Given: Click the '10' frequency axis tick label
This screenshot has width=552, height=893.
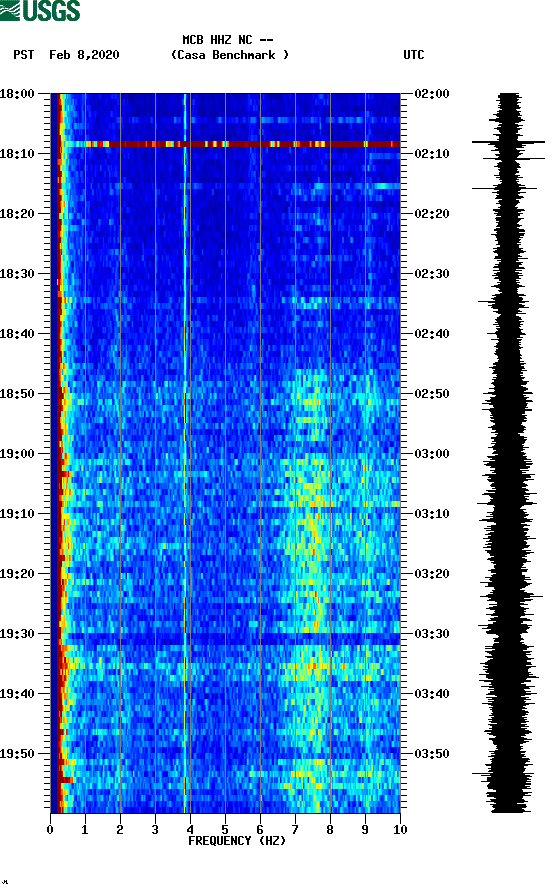Looking at the screenshot, I should [x=400, y=830].
